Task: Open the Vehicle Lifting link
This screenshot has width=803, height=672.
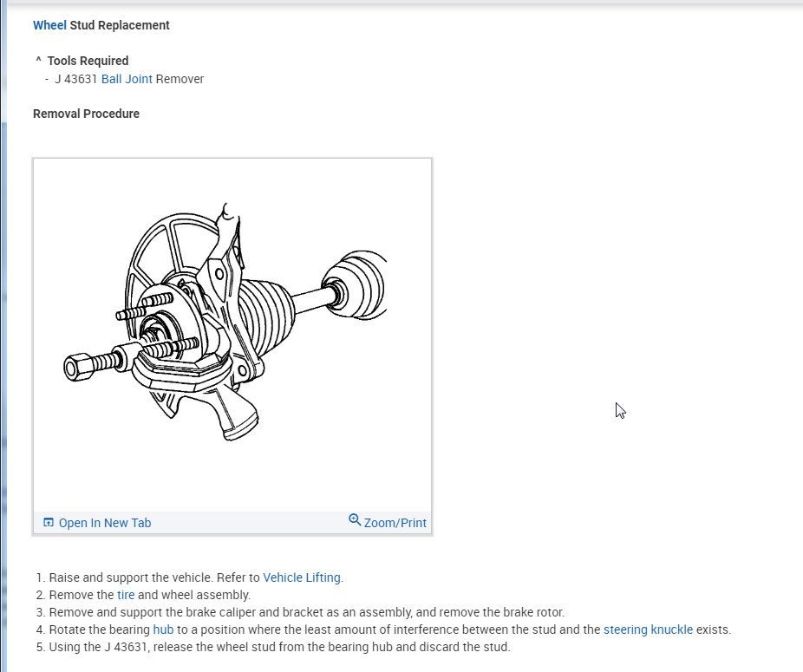Action: pyautogui.click(x=302, y=577)
